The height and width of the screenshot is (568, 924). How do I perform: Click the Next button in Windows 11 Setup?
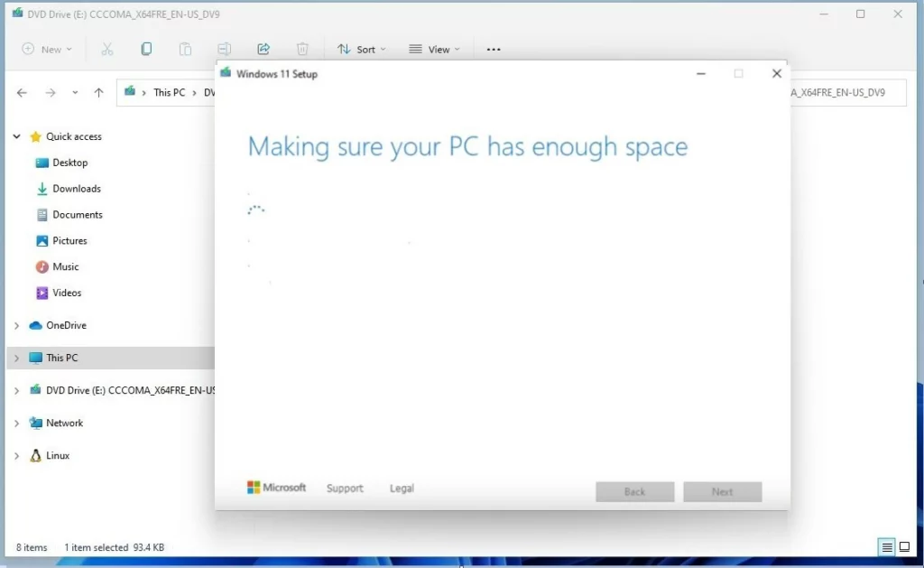[722, 492]
